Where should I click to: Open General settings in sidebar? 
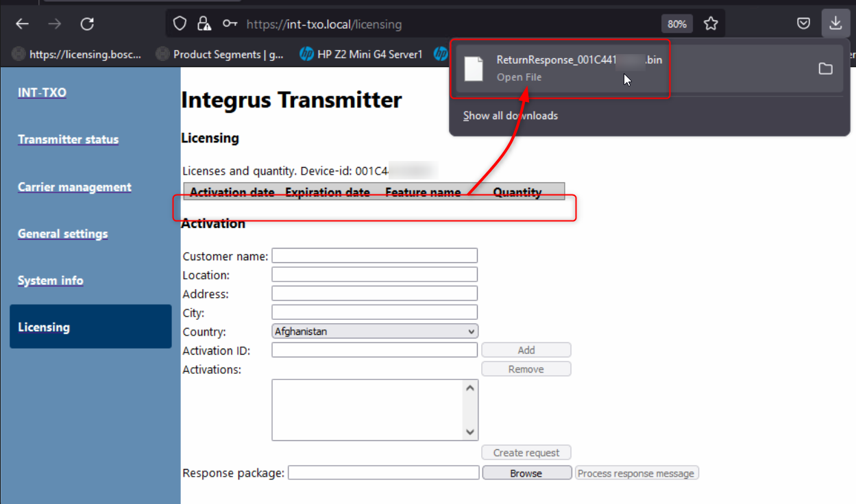point(62,234)
